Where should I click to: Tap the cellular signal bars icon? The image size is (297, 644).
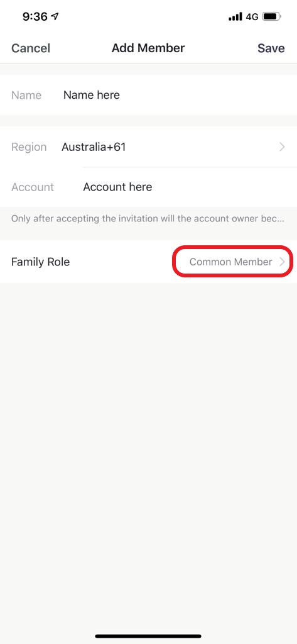tap(235, 17)
